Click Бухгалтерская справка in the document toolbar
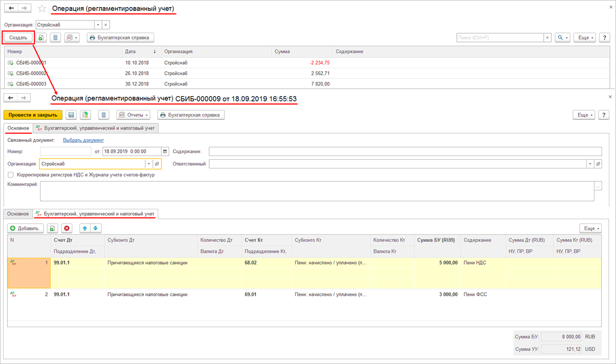This screenshot has height=364, width=616. pos(191,115)
